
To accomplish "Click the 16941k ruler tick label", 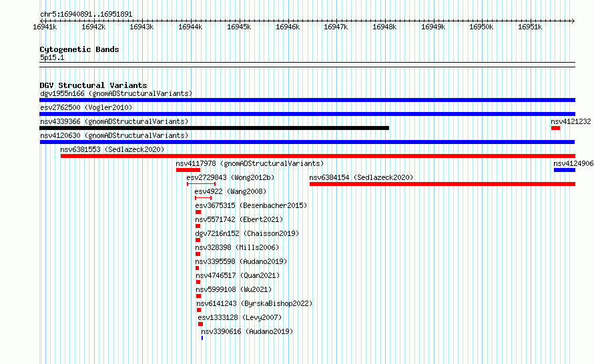I will click(x=45, y=27).
